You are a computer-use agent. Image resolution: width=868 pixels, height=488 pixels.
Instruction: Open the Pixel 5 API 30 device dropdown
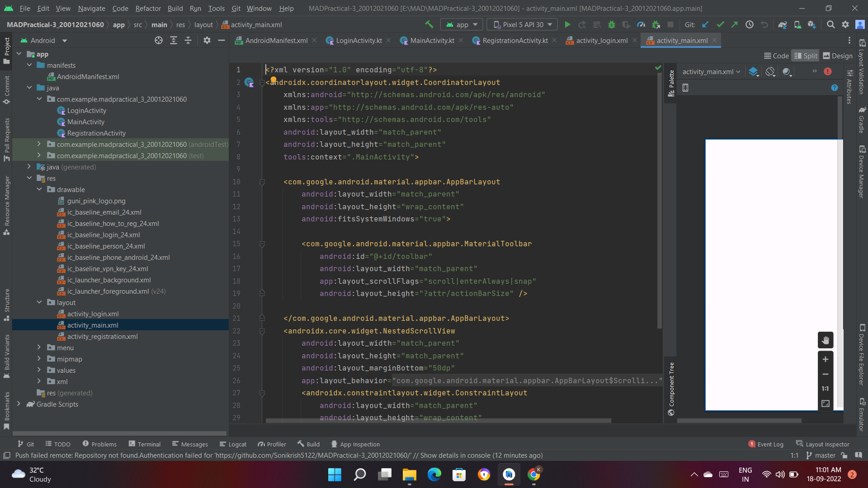pyautogui.click(x=522, y=24)
